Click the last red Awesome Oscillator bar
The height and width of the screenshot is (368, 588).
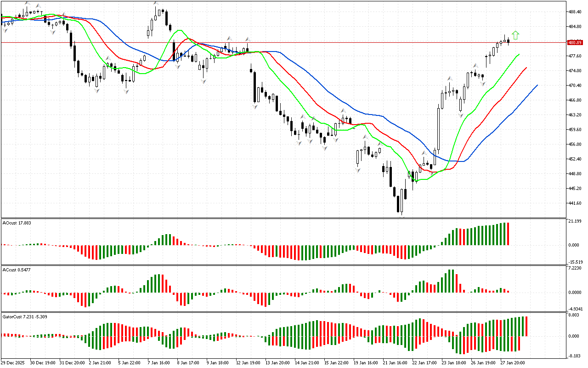coord(509,234)
